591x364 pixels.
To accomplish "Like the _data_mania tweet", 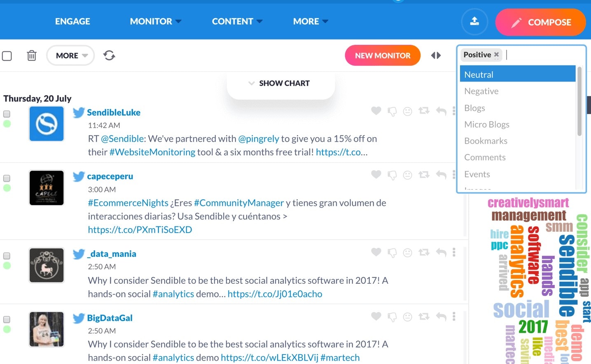I will click(x=376, y=252).
